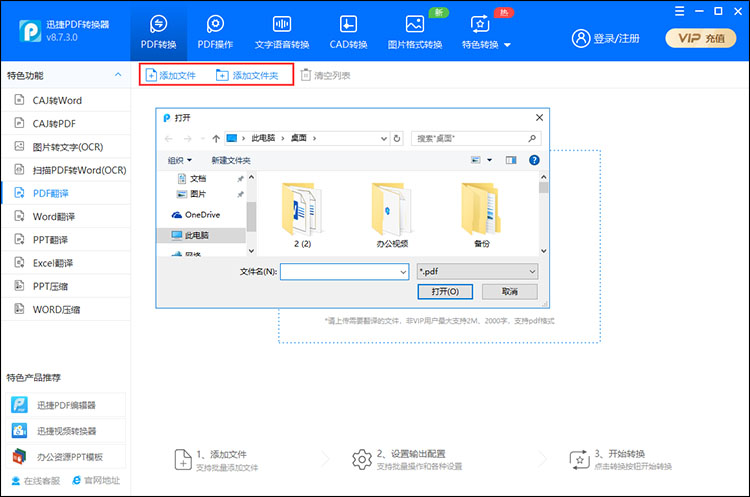The height and width of the screenshot is (497, 750).
Task: Click 此电脑 in the address path
Action: point(263,138)
